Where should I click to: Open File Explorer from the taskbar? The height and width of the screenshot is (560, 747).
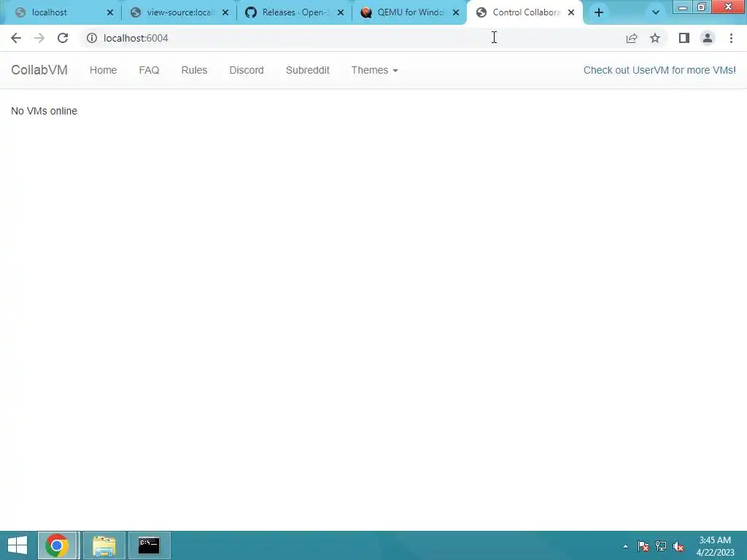point(104,545)
